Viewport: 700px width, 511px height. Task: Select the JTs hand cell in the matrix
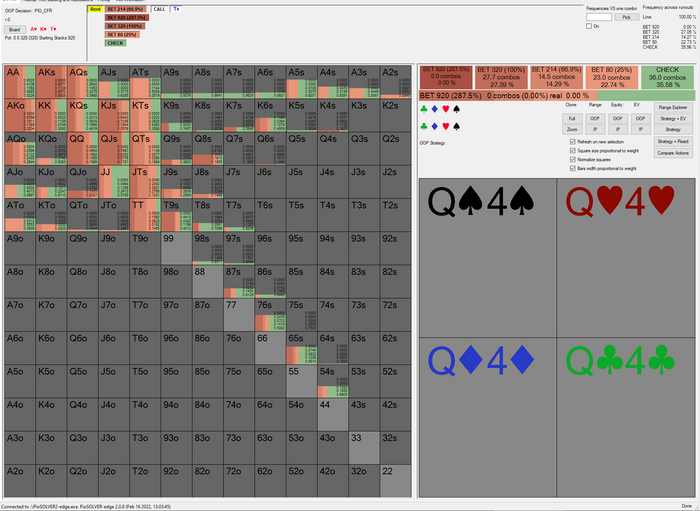pos(145,182)
